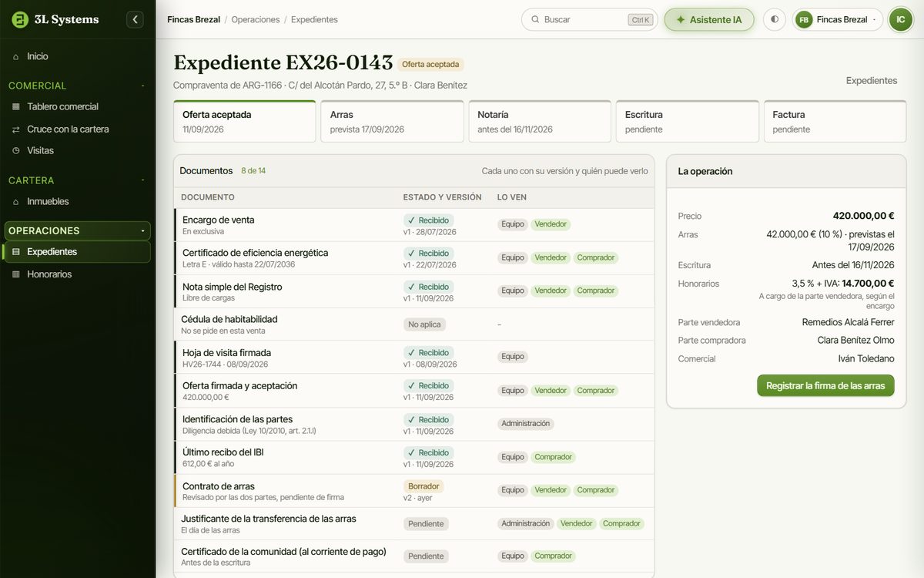Open the Visitas page
Screen dimensions: 924x578
point(77,150)
